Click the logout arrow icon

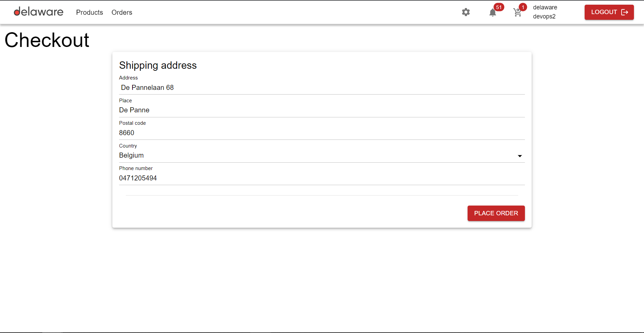625,12
